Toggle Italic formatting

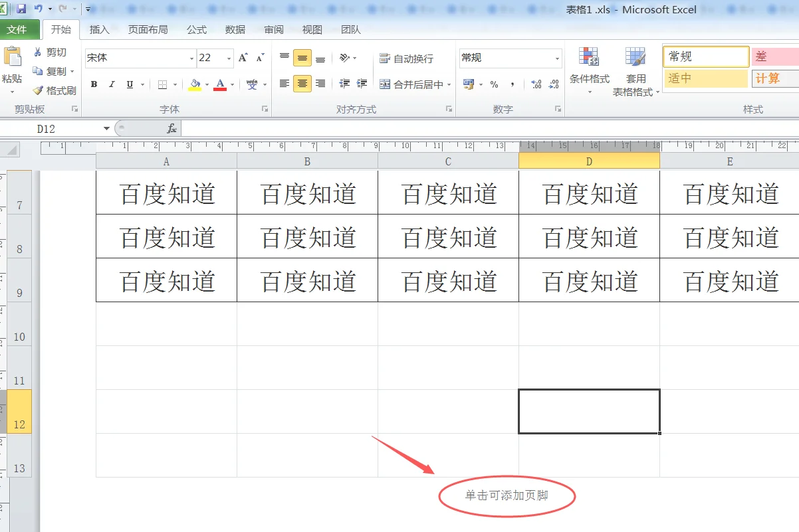tap(112, 84)
